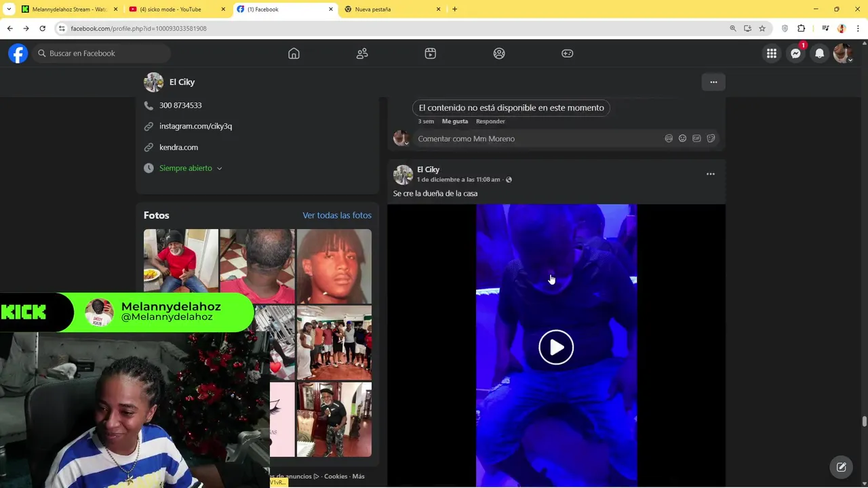Open browser extensions puzzle icon
Image resolution: width=868 pixels, height=488 pixels.
coord(802,28)
